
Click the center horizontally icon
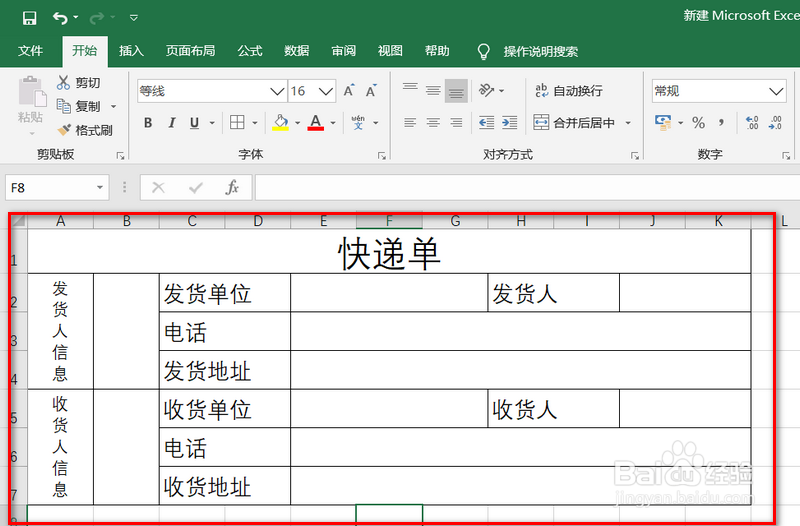coord(433,122)
